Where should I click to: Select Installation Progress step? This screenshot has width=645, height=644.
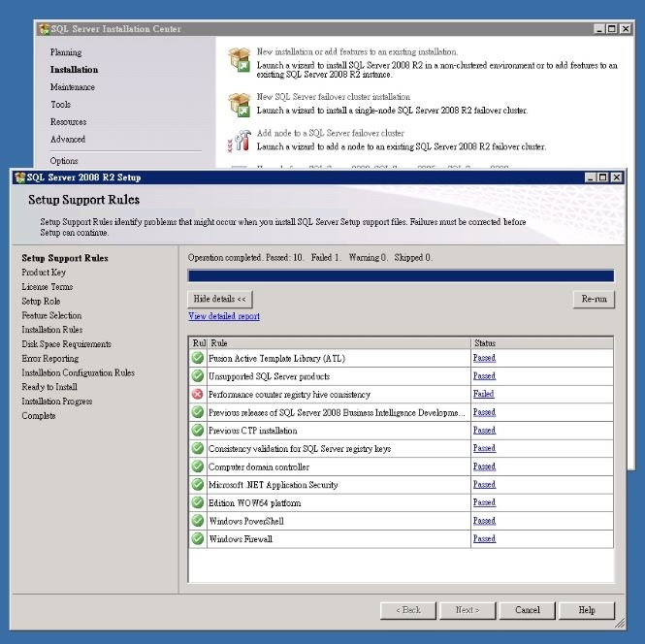click(x=57, y=401)
